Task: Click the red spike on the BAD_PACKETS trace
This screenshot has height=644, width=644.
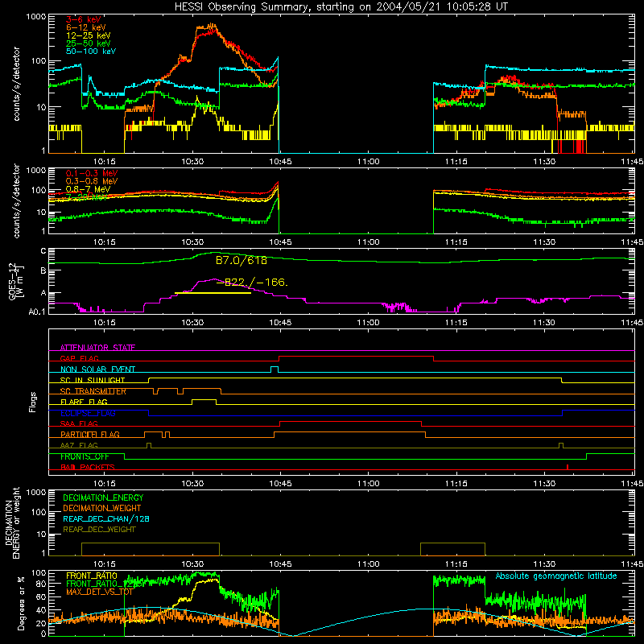Action: tap(568, 467)
